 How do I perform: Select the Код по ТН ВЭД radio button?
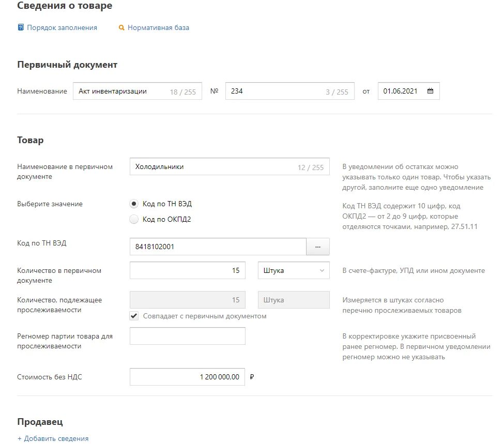click(x=134, y=204)
